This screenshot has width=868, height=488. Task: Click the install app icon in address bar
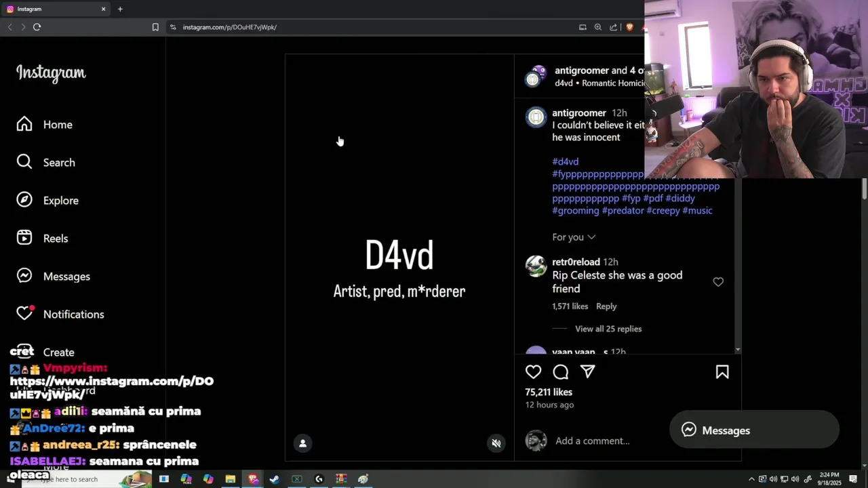583,27
